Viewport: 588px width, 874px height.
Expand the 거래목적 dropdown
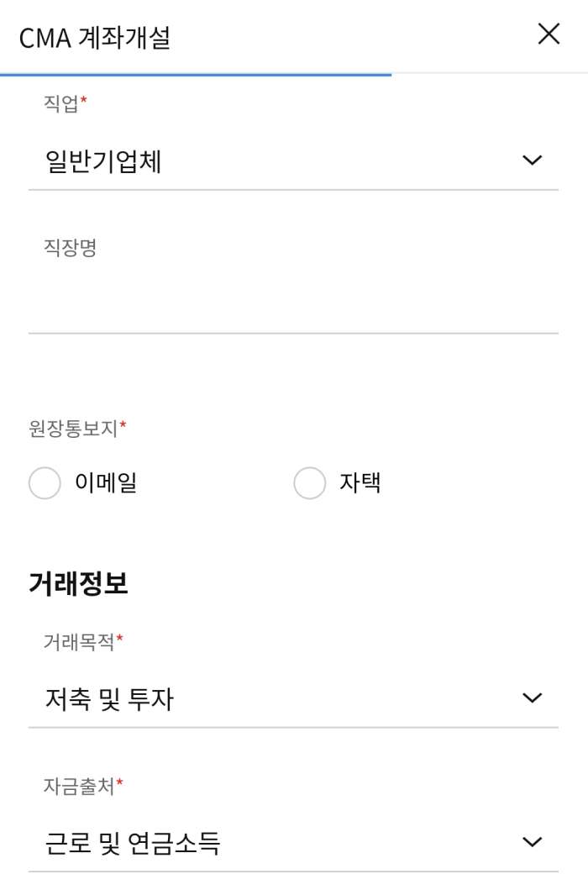tap(294, 698)
